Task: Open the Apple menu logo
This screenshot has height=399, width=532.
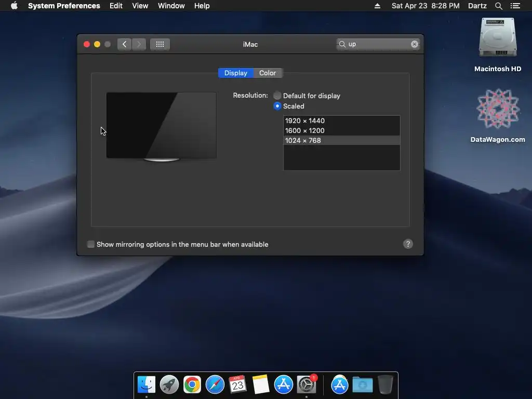Action: click(14, 6)
